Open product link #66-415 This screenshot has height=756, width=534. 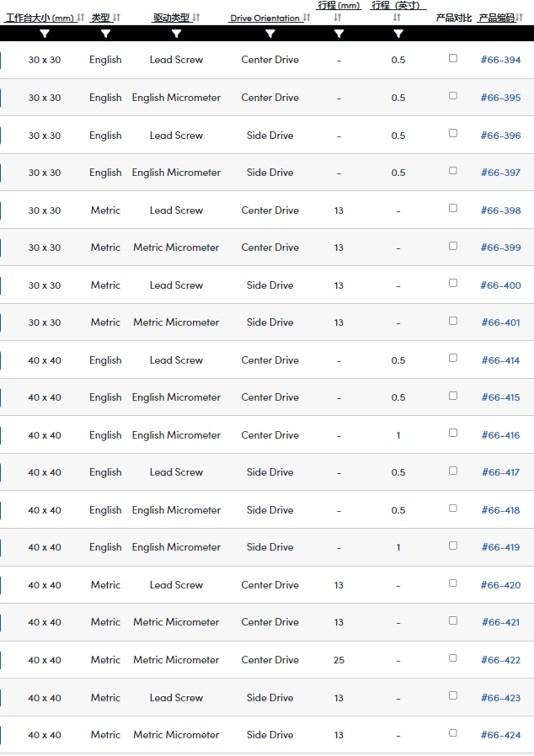coord(500,397)
